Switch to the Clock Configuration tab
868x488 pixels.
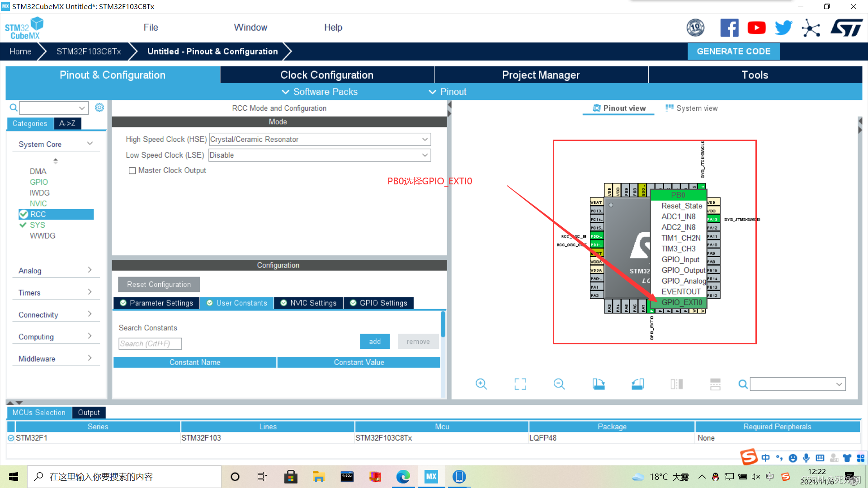coord(326,75)
